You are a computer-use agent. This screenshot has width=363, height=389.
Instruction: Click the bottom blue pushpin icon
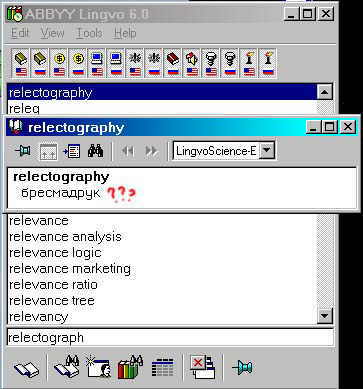[242, 368]
